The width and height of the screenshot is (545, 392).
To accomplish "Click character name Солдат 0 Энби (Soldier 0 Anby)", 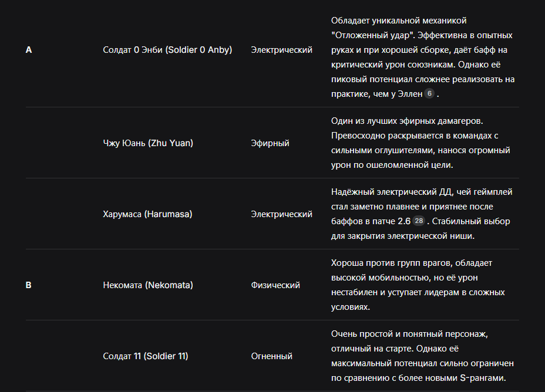I will tap(167, 50).
